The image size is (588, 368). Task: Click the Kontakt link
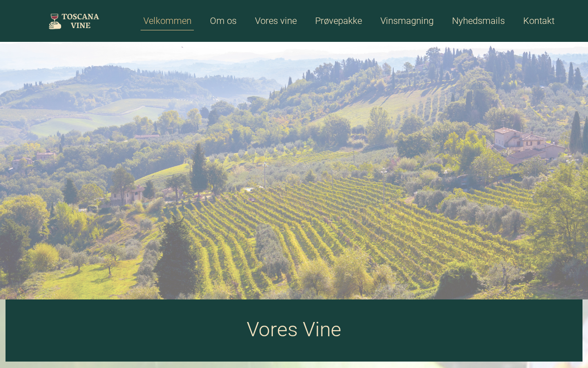[x=539, y=21]
